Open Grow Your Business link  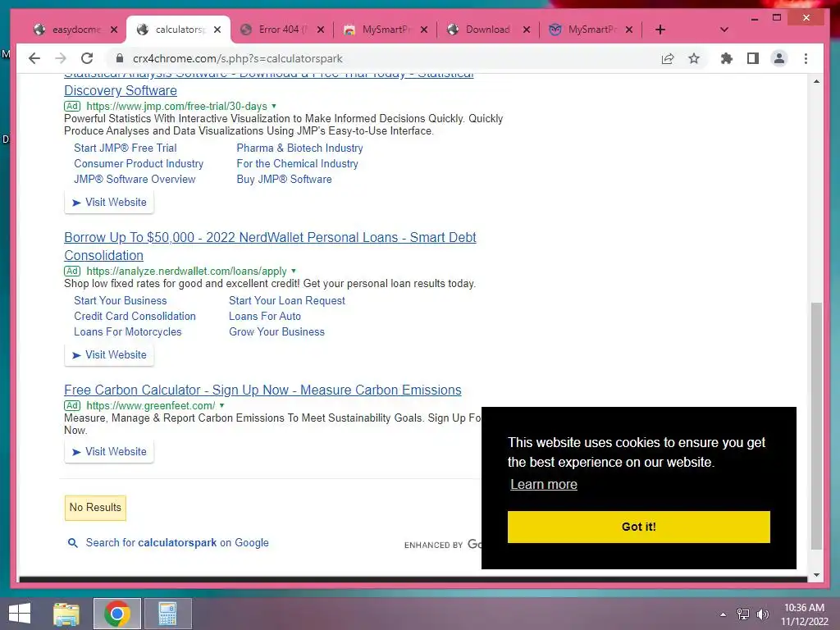(x=276, y=331)
